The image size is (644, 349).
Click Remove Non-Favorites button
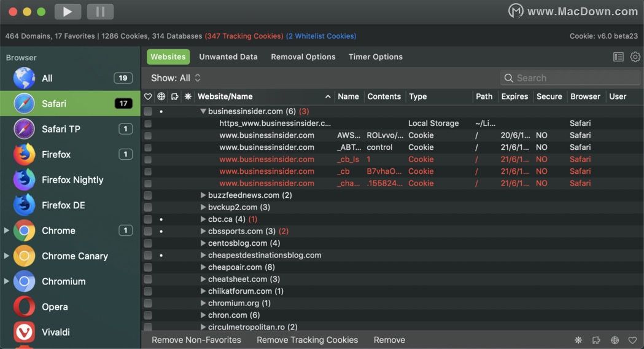coord(196,340)
